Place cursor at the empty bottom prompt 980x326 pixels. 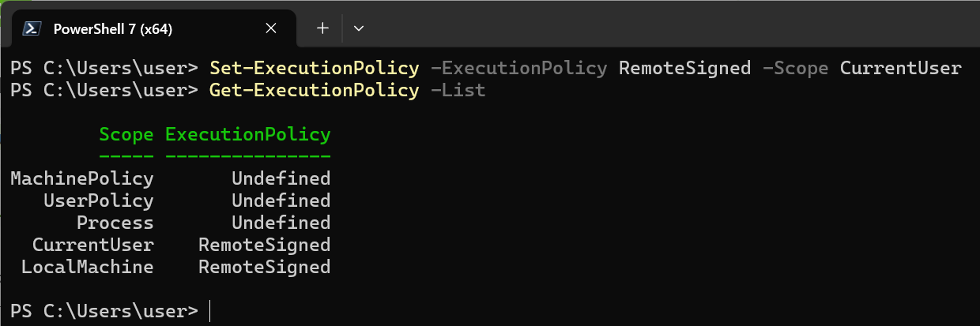point(210,311)
